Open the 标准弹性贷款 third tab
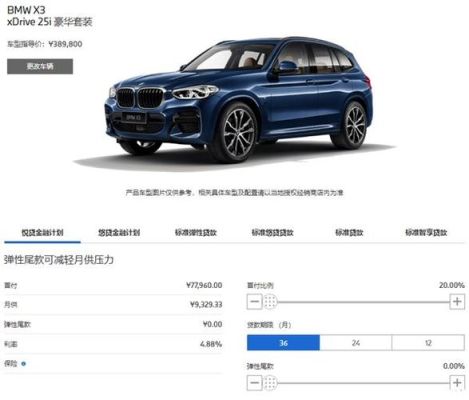Screen dimensions: 469x400 pos(196,233)
